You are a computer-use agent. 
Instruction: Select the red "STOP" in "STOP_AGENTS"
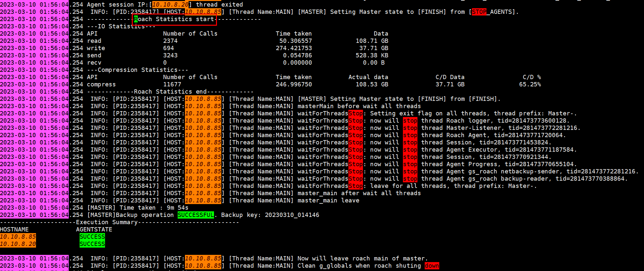(479, 12)
